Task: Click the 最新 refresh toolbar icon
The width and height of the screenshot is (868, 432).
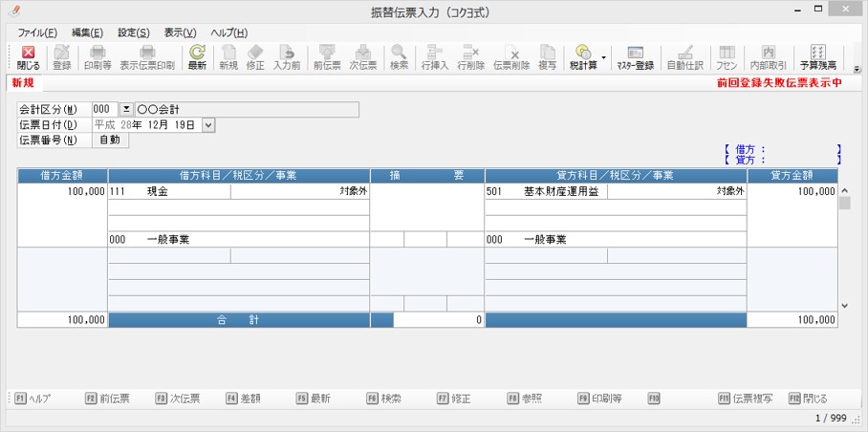Action: click(x=197, y=57)
